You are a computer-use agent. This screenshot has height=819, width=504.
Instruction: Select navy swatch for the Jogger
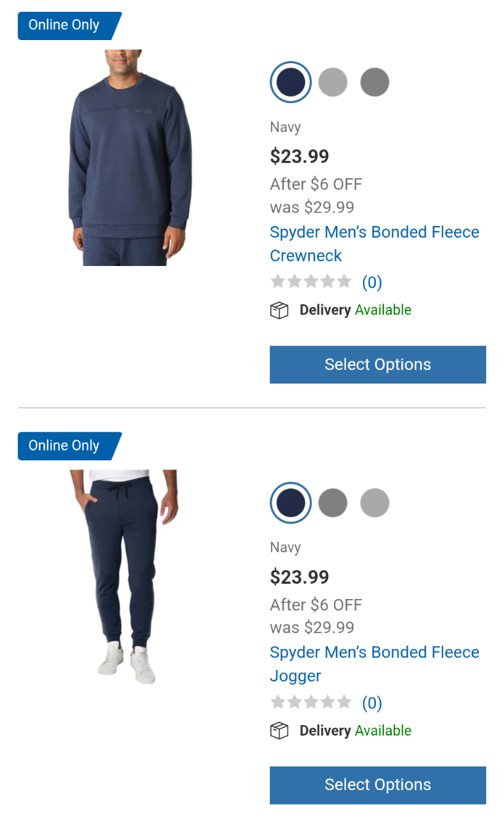click(291, 503)
